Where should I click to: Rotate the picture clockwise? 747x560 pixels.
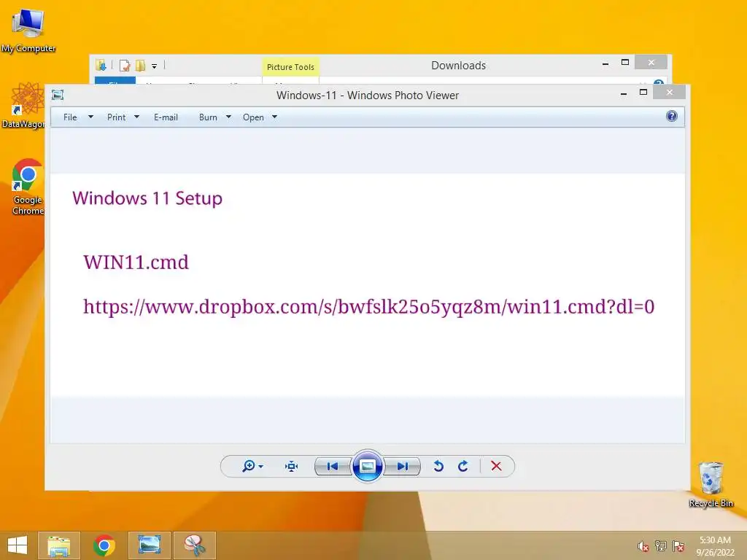(x=463, y=466)
